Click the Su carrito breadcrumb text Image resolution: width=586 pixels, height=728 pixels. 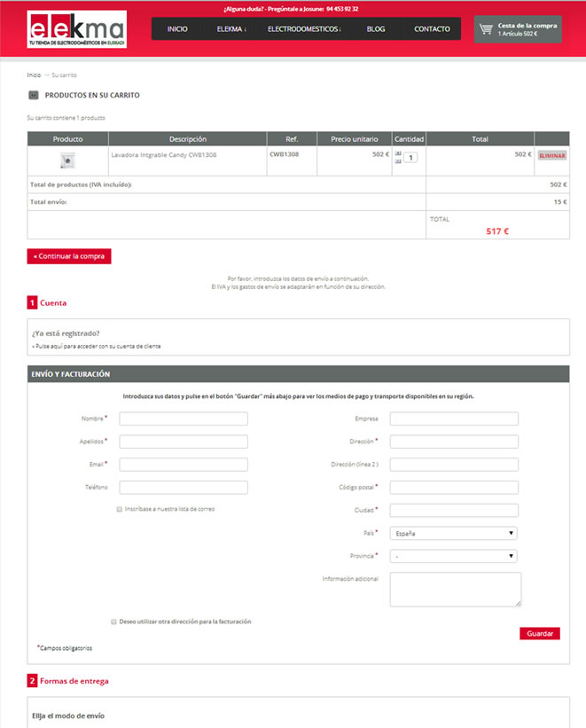[x=64, y=74]
